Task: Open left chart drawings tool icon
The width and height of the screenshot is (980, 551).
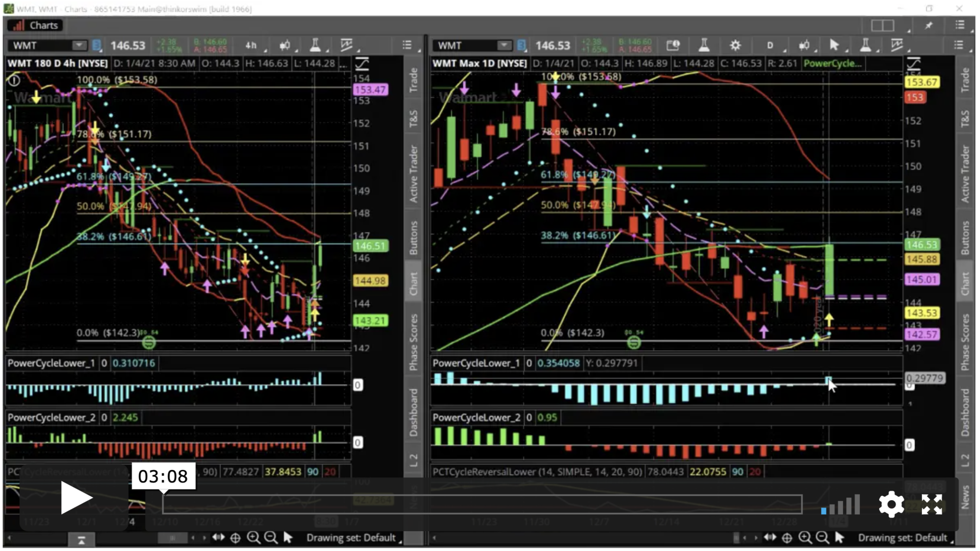Action: [x=346, y=45]
